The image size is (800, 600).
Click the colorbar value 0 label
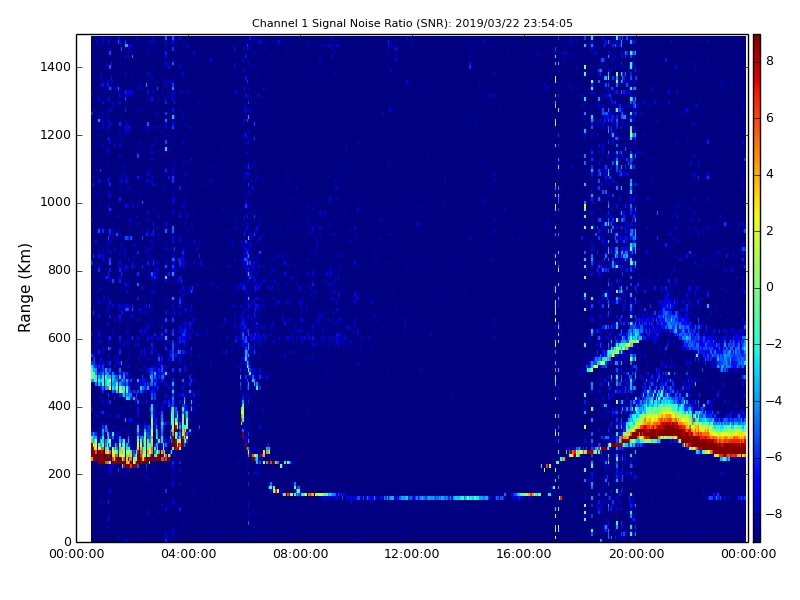coord(770,287)
